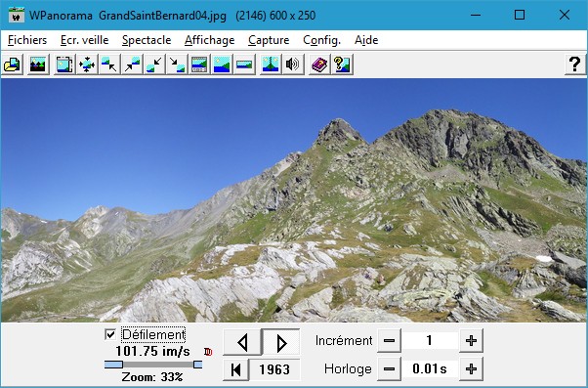Close the WPanorama window
The width and height of the screenshot is (588, 388).
point(565,15)
